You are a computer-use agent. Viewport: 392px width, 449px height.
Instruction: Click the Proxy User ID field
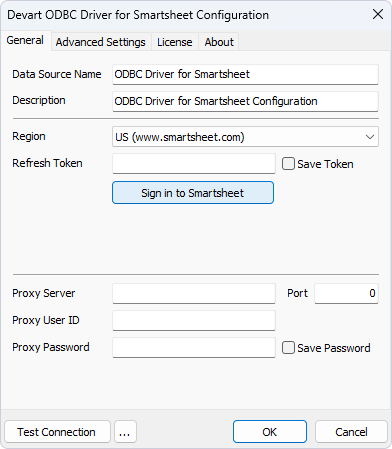194,321
